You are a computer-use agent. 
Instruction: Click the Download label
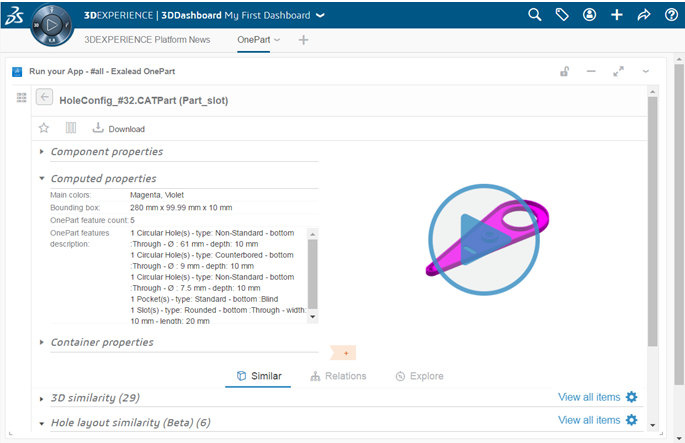127,129
